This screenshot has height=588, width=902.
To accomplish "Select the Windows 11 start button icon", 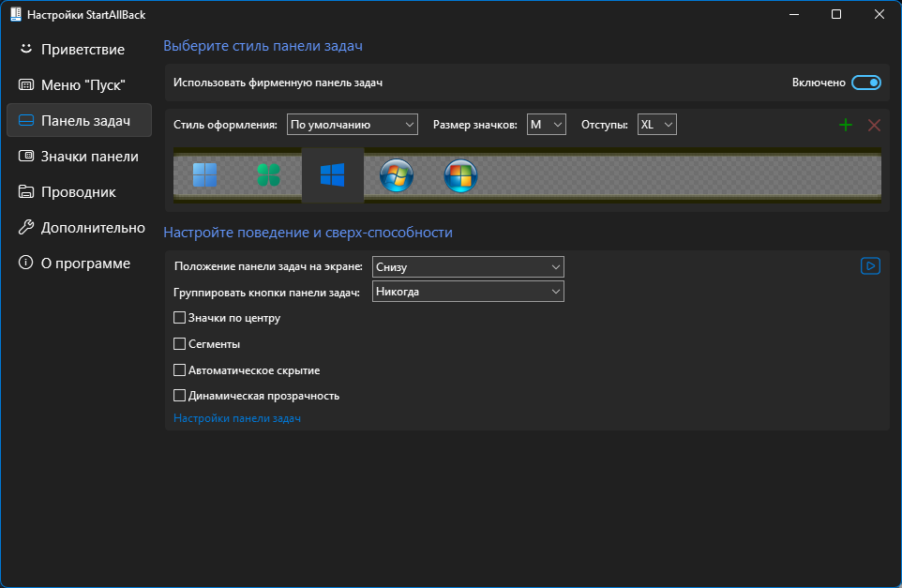I will coord(204,175).
